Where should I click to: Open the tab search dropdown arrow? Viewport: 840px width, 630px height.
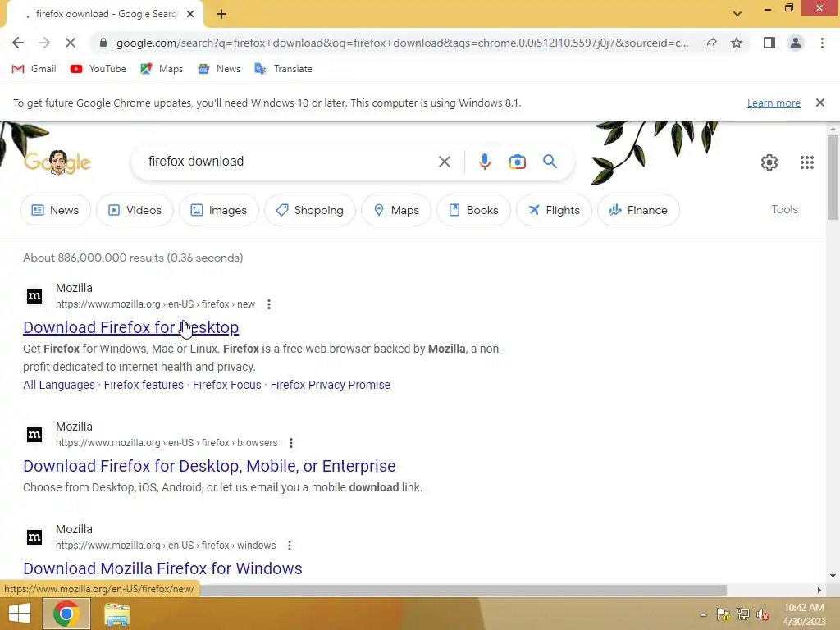pyautogui.click(x=737, y=14)
